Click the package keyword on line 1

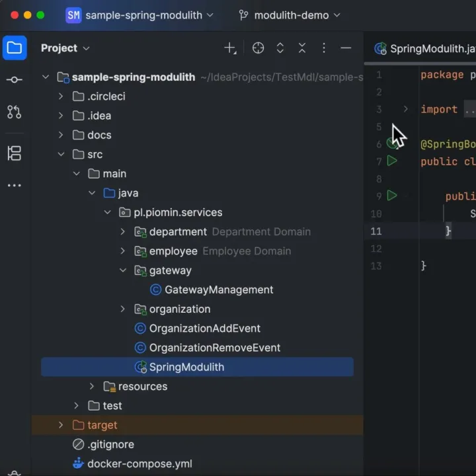coord(442,75)
